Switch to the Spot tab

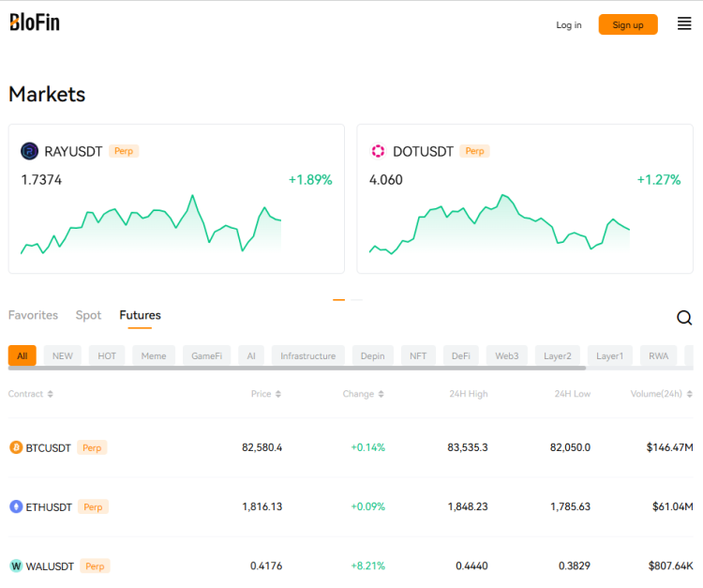(88, 315)
